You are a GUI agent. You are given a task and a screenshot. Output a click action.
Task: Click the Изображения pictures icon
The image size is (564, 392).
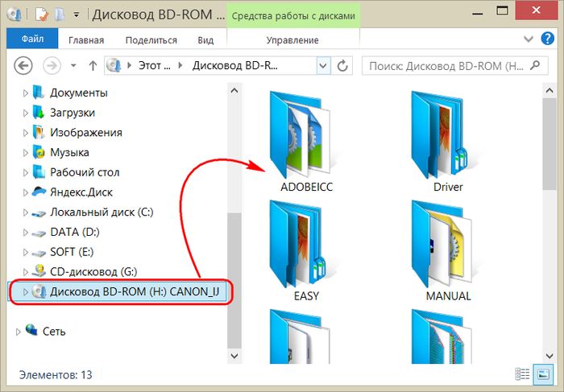[x=38, y=132]
